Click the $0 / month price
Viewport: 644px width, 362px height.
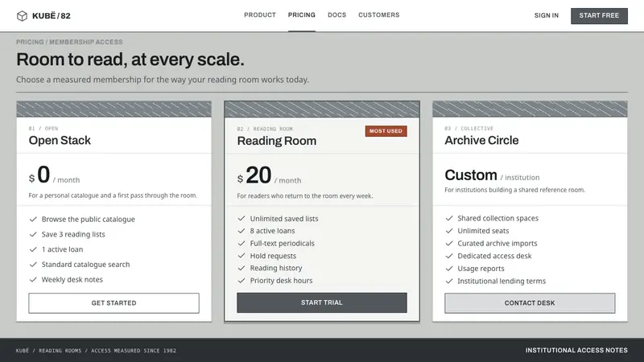(54, 175)
